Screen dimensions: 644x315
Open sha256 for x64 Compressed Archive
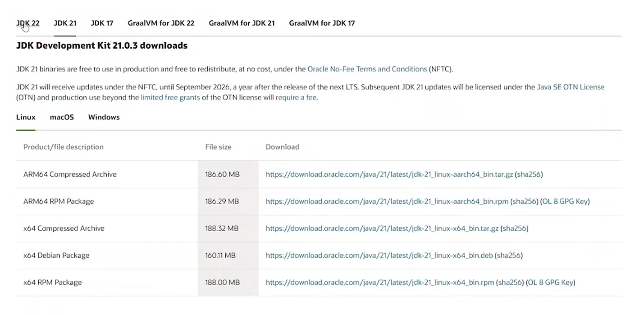pyautogui.click(x=515, y=229)
